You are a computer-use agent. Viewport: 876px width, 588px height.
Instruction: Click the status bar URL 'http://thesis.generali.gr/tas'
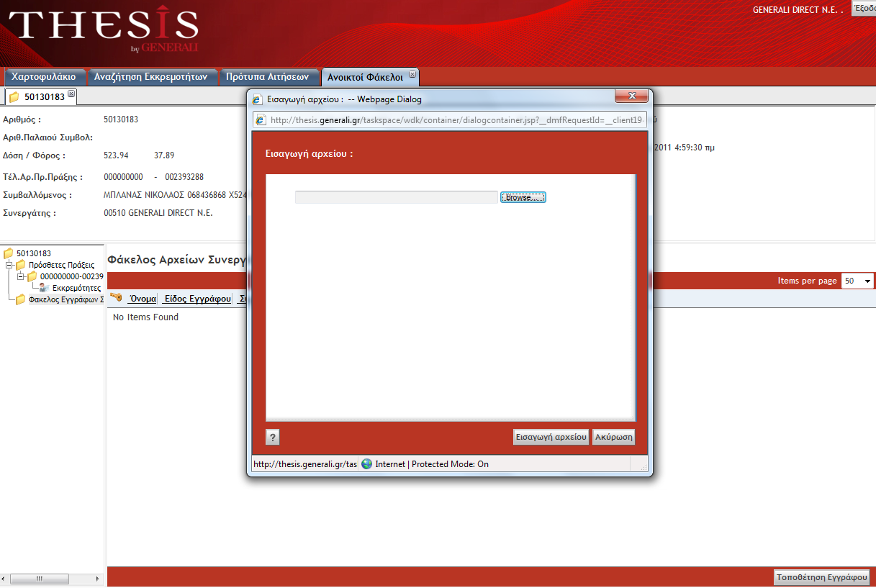(305, 464)
